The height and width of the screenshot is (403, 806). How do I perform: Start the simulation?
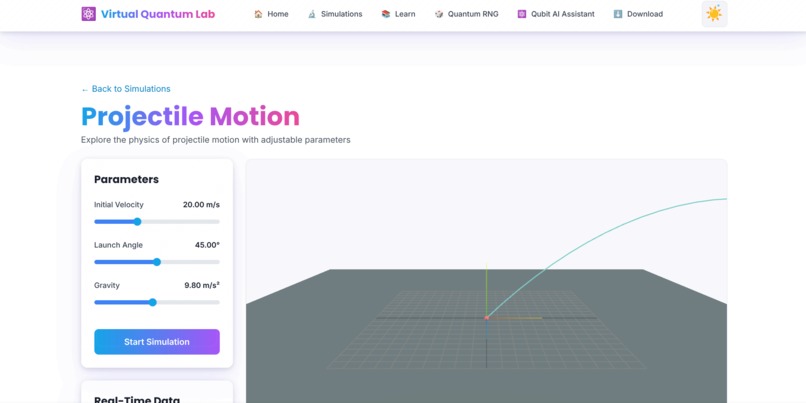157,342
